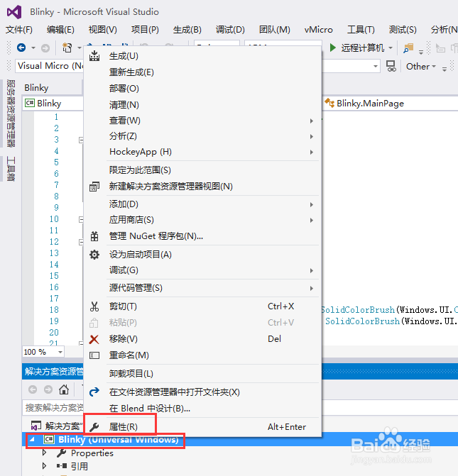Click the wrench icon beside 属性(R)
This screenshot has height=476, width=458.
94,427
